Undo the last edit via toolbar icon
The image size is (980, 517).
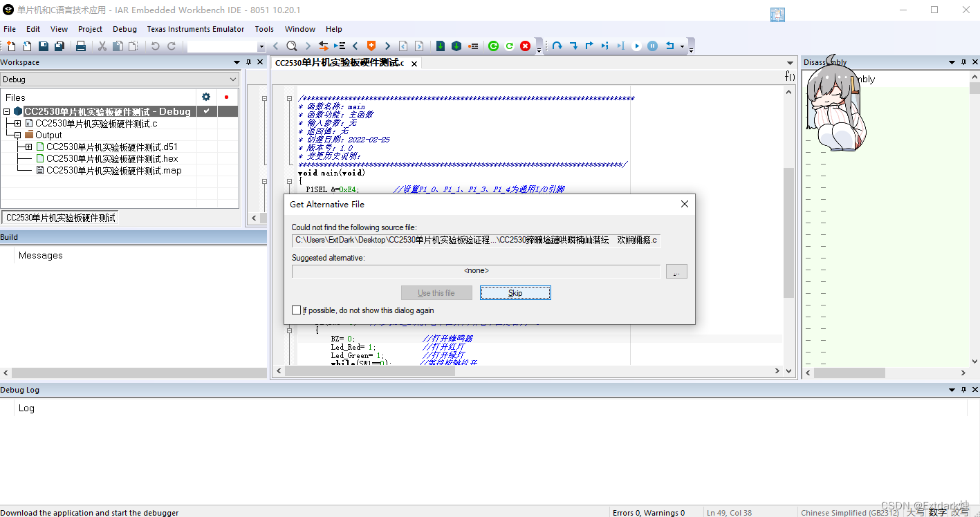(x=156, y=46)
